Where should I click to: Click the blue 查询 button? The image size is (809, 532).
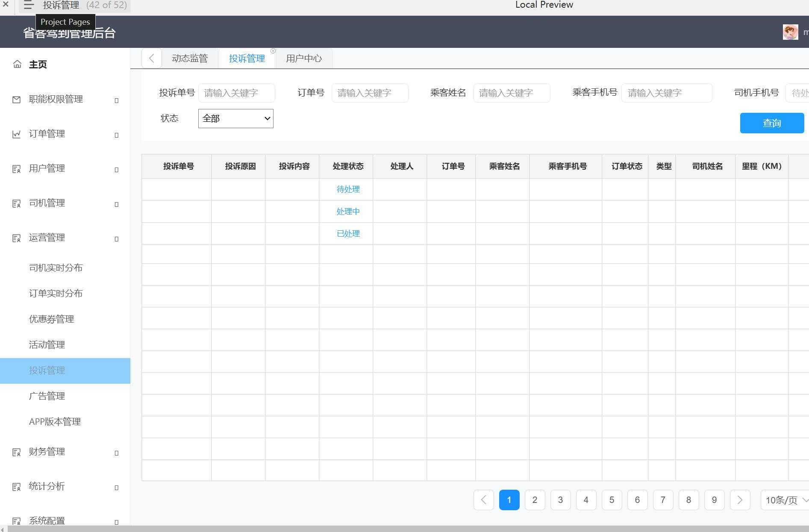pyautogui.click(x=771, y=123)
